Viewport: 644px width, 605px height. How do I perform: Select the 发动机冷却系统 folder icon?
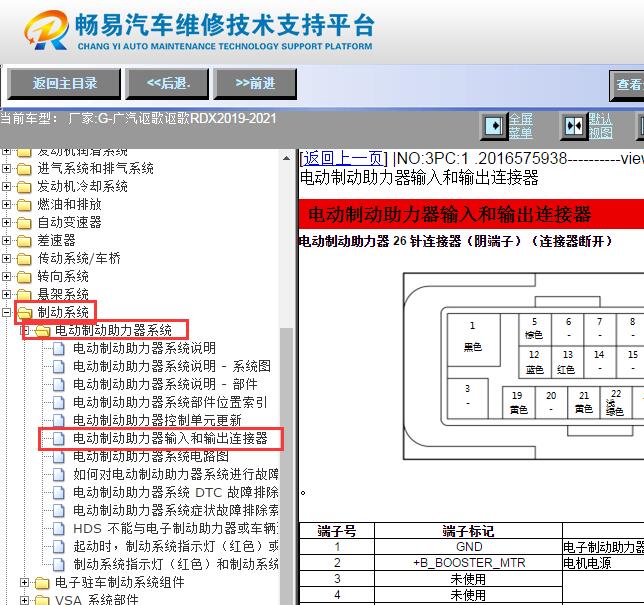(24, 186)
